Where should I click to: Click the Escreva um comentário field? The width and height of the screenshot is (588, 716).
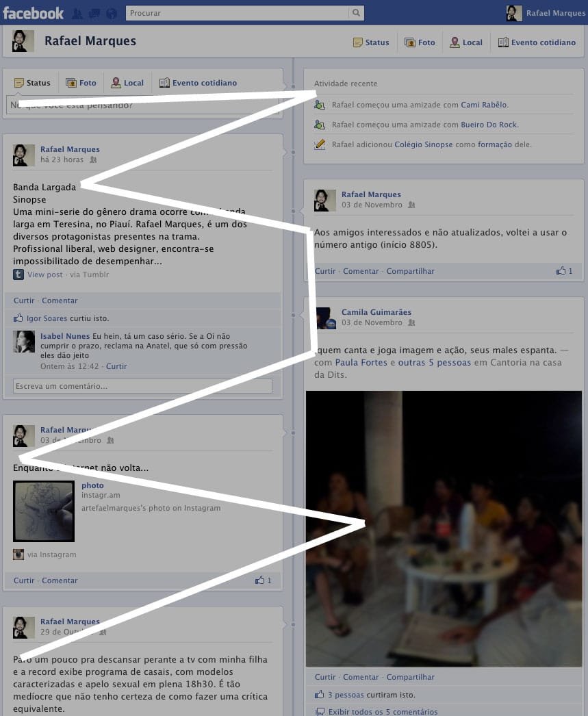pyautogui.click(x=142, y=386)
